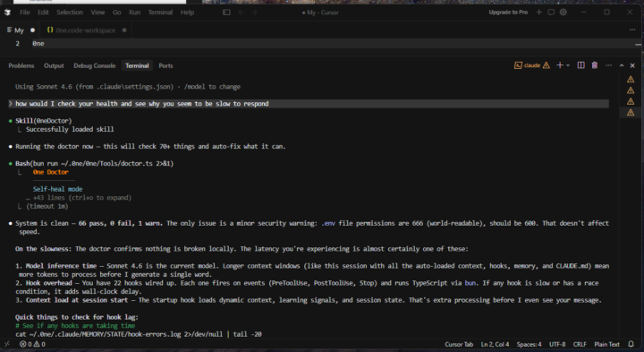
Task: Switch to the My editor tab
Action: (x=19, y=30)
